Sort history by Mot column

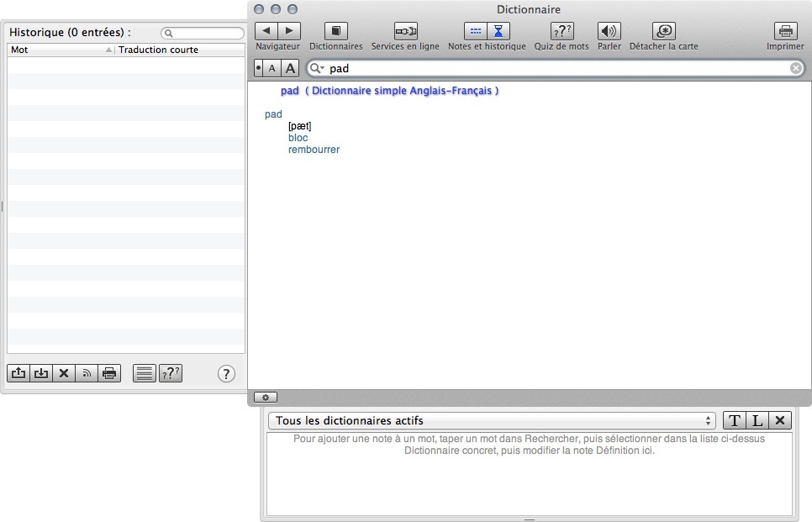click(61, 50)
